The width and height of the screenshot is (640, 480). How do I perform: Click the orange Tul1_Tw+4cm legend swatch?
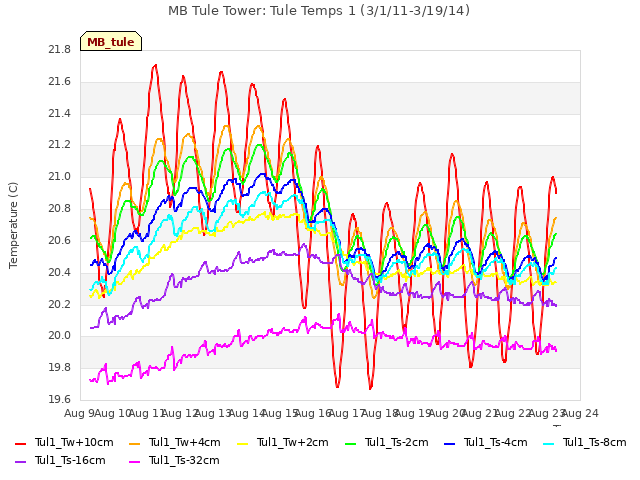[134, 443]
